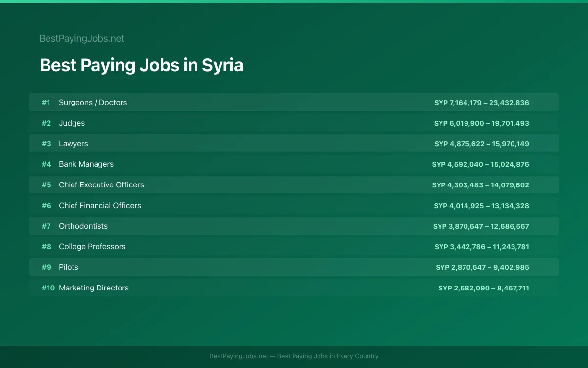Viewport: 588px width, 368px height.
Task: Click the #9 rank number
Action: point(46,267)
